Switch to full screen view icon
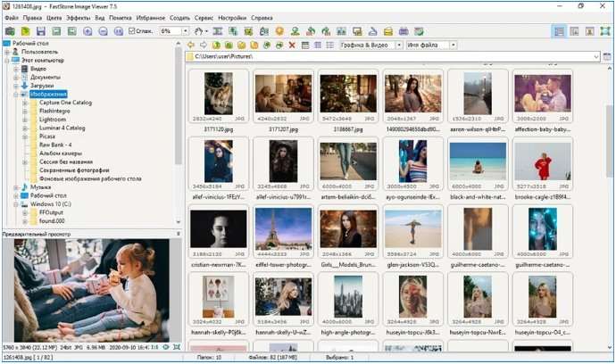The width and height of the screenshot is (616, 364). [x=605, y=31]
